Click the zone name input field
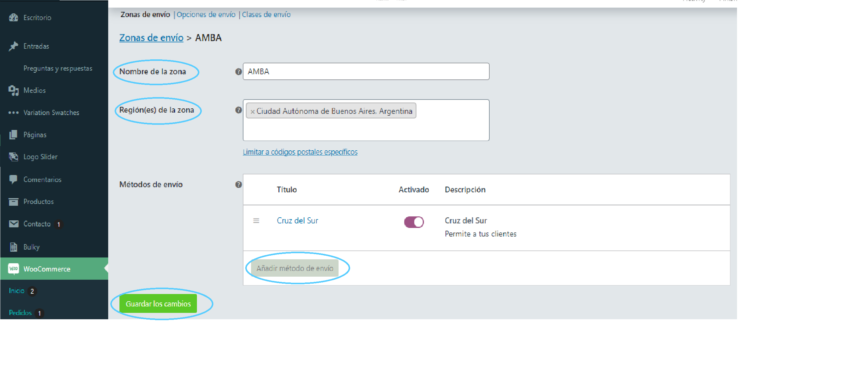Screen dimensions: 868x392 click(366, 72)
